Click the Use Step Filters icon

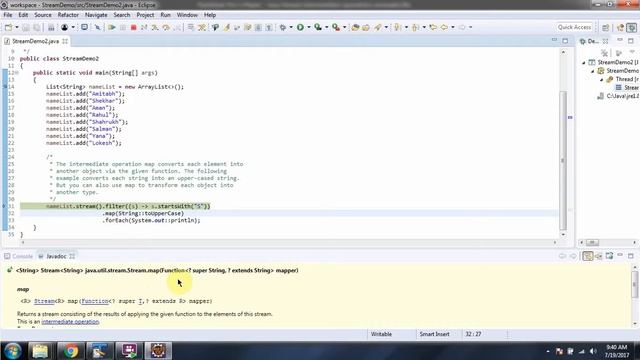(202, 27)
